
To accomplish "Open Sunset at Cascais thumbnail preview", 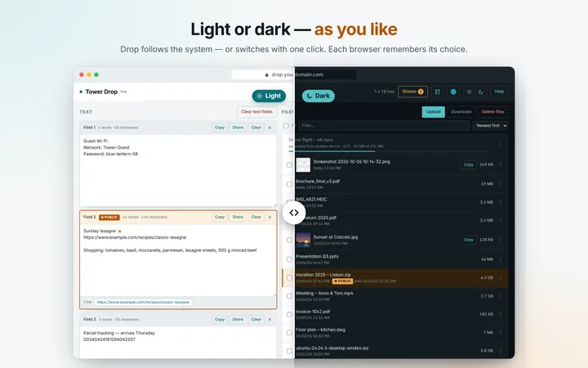I will pos(303,240).
